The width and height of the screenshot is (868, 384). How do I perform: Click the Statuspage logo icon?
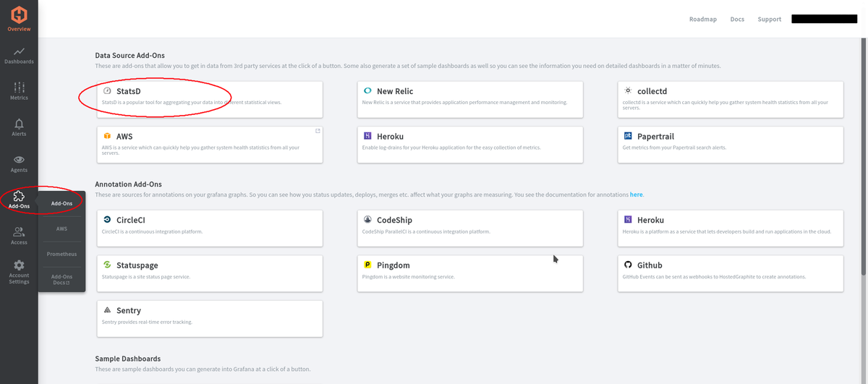pyautogui.click(x=107, y=265)
